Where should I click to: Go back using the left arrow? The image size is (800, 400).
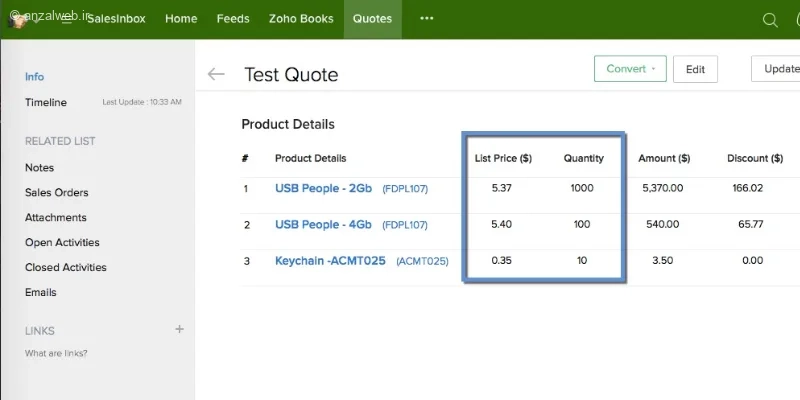216,74
